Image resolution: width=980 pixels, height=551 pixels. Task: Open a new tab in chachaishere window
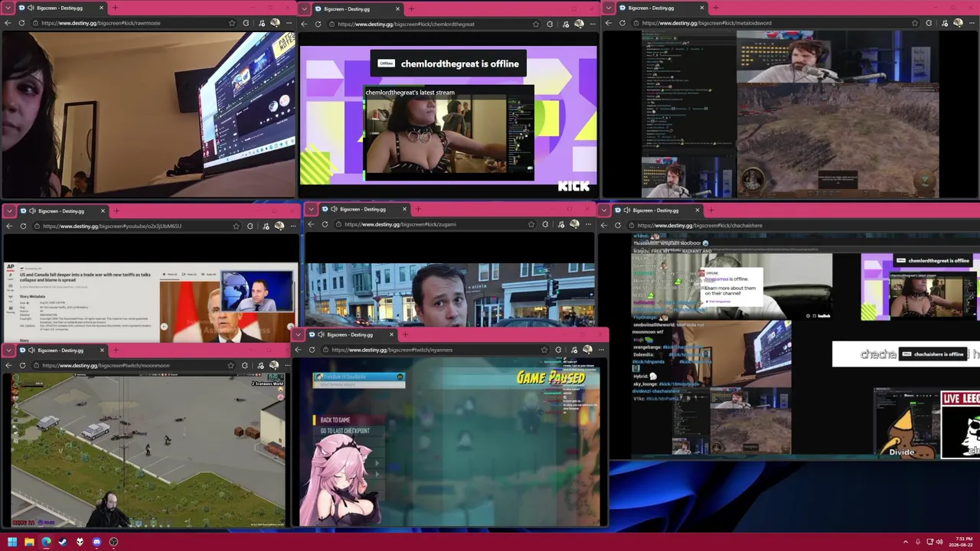(x=710, y=210)
